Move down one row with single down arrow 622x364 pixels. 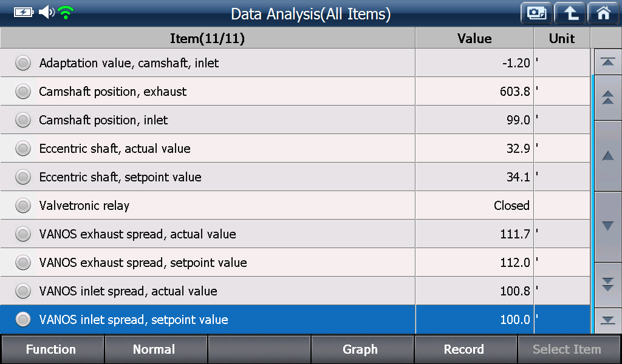click(607, 226)
